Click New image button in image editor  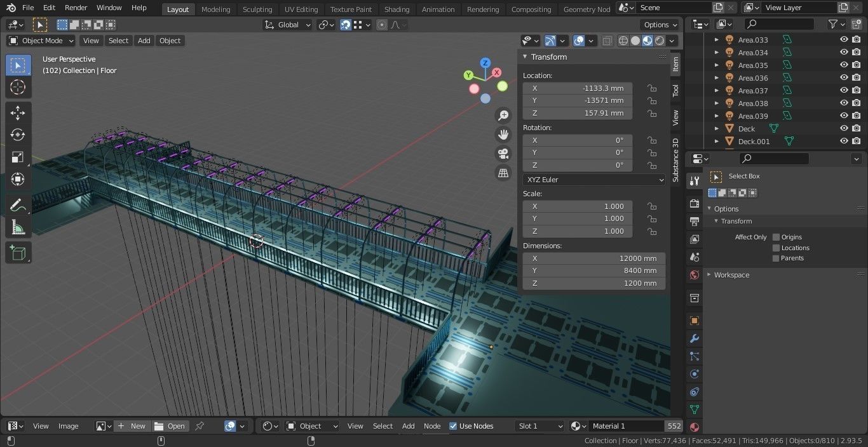132,426
